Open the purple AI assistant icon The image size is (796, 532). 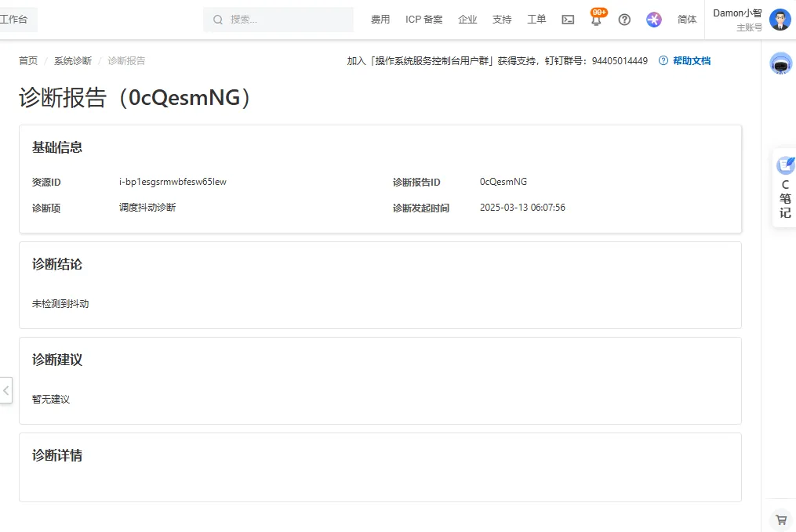coord(654,20)
